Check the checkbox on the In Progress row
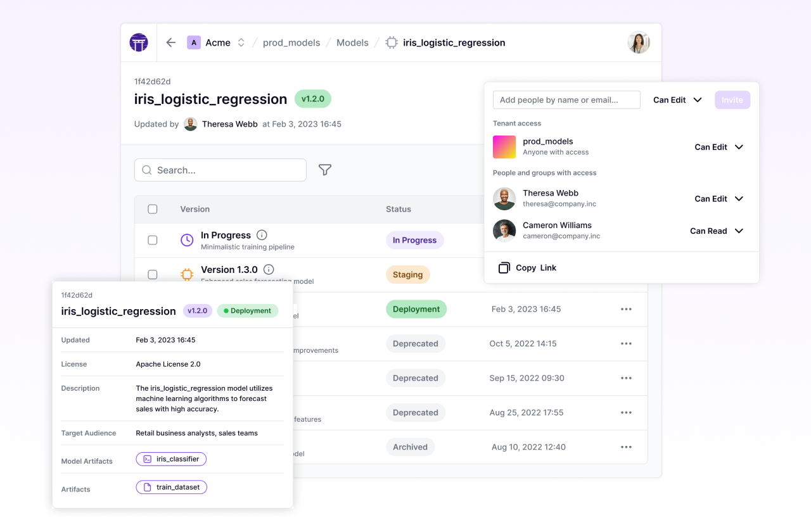 click(152, 240)
